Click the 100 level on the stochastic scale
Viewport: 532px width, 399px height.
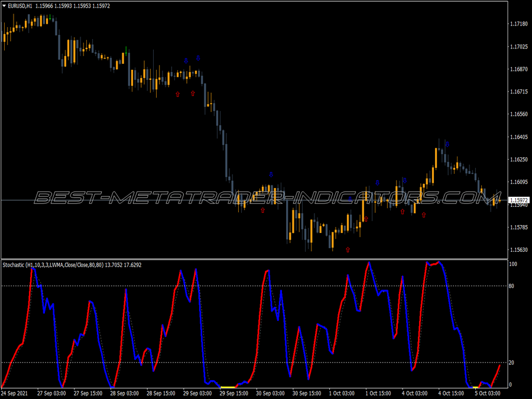pos(513,264)
